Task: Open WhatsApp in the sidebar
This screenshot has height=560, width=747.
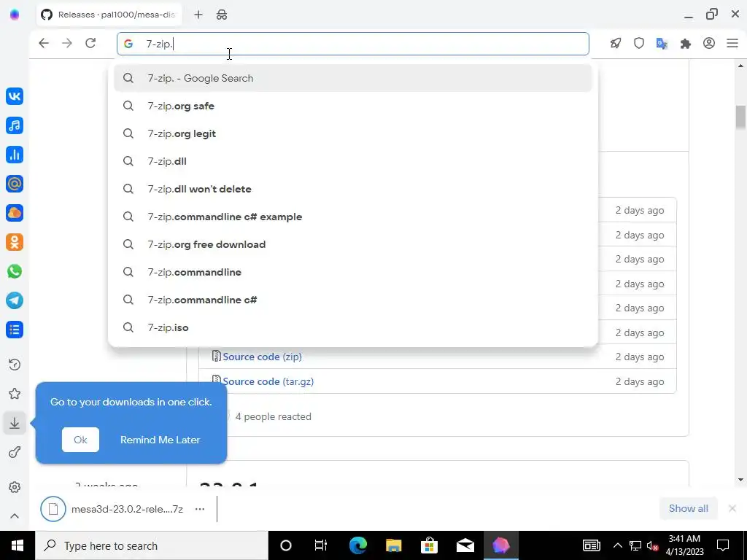Action: [x=15, y=271]
